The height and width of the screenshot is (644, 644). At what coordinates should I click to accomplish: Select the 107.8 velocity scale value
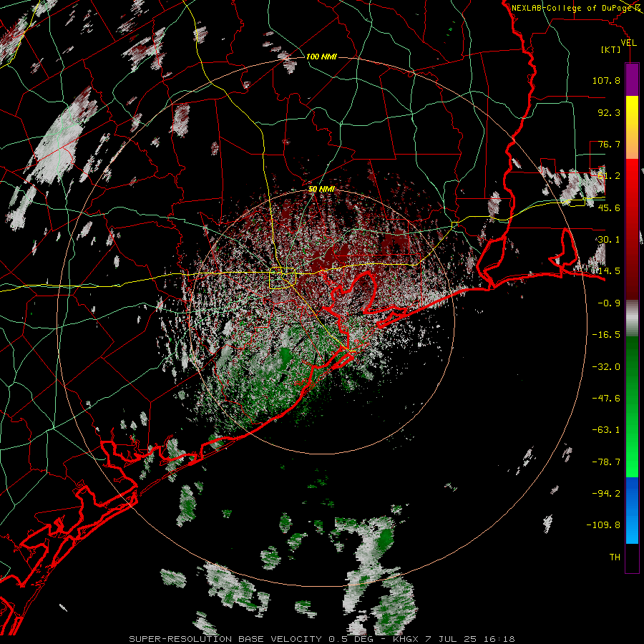click(x=606, y=80)
